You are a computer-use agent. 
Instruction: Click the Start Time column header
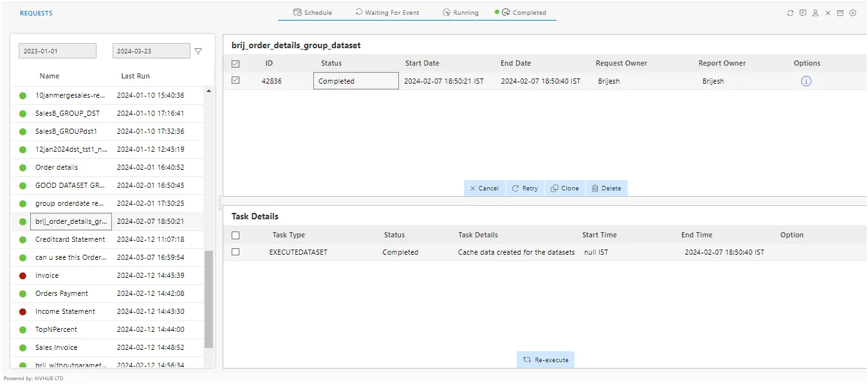click(600, 235)
